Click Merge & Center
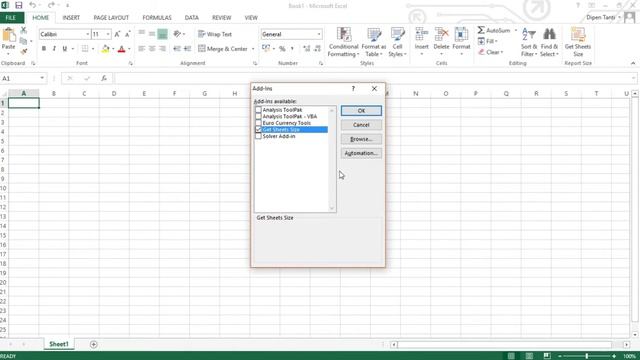This screenshot has width=640, height=360. coord(223,49)
